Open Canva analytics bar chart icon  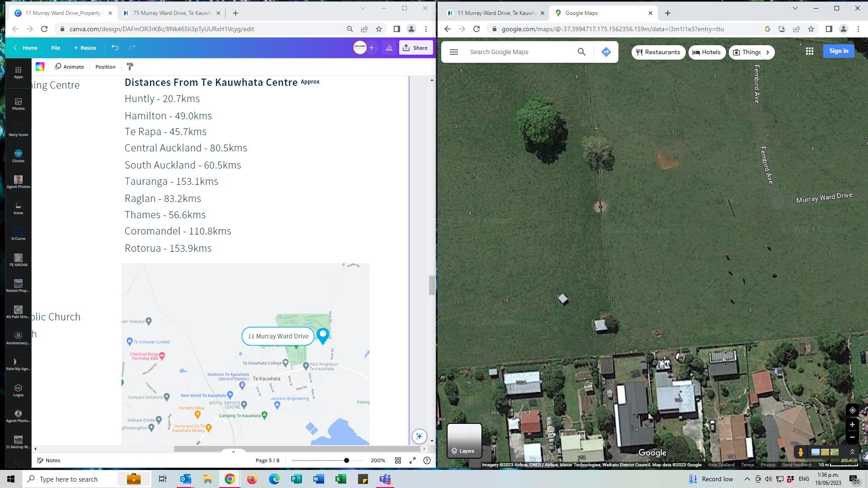coord(389,47)
